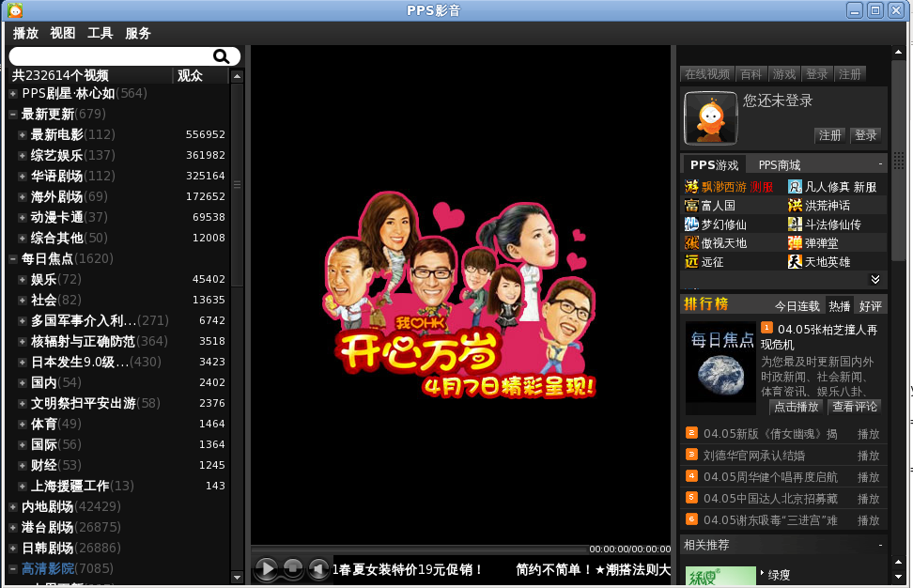The height and width of the screenshot is (588, 913).
Task: Click the user avatar mascot image
Action: [x=710, y=118]
